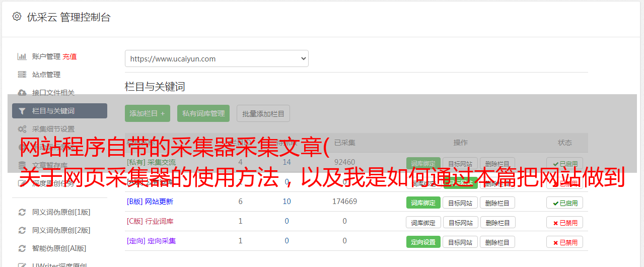The image size is (644, 267).
Task: Click the gear icon beside 优采云 管理控制台
Action: pyautogui.click(x=17, y=17)
